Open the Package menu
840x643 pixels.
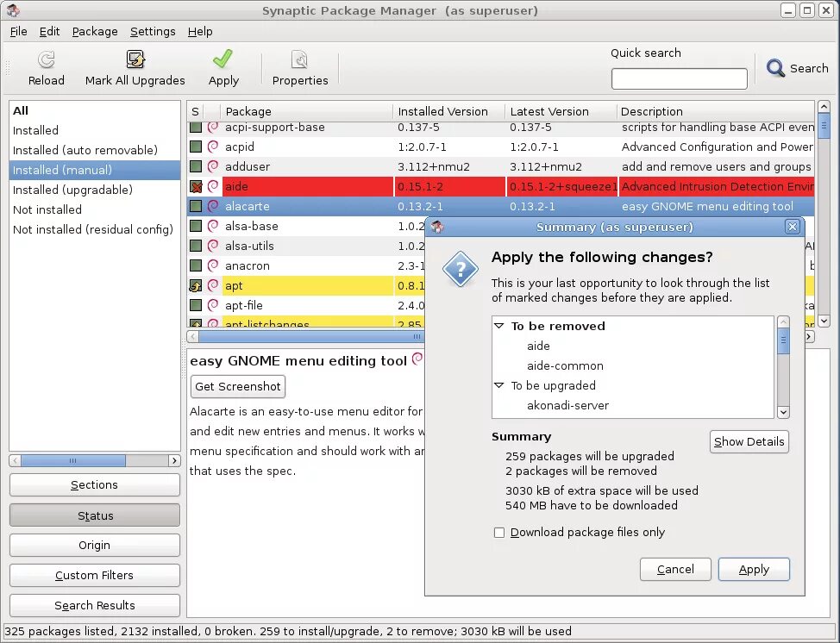tap(95, 32)
